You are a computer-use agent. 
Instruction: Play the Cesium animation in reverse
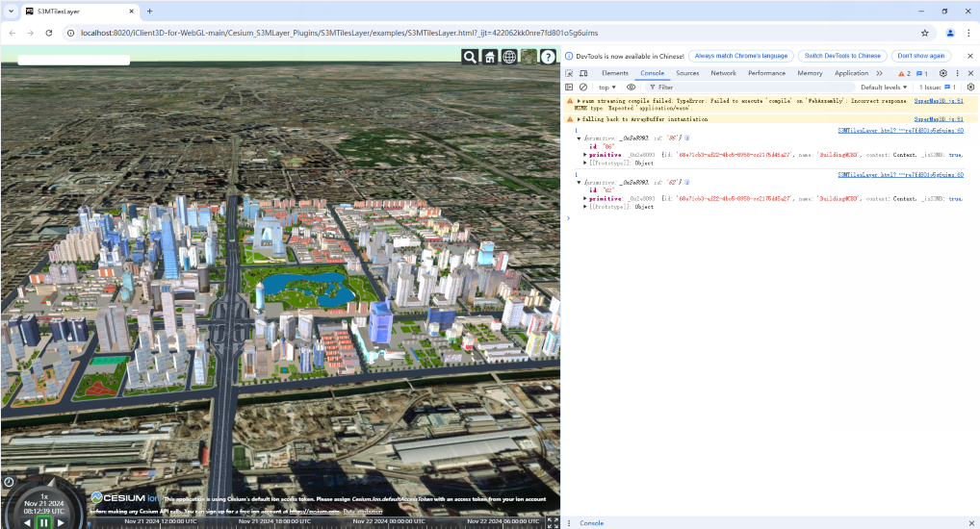[x=26, y=523]
